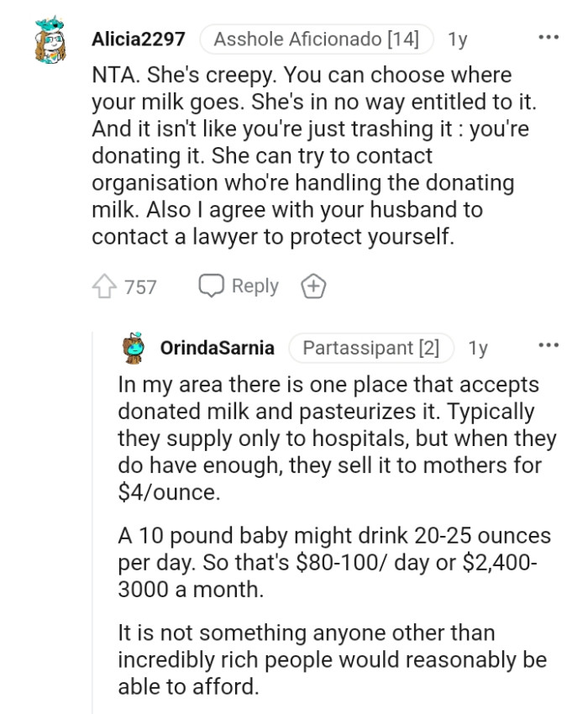Viewport: 588px width, 714px height.
Task: Tap the Partassipant [2] flair badge
Action: pyautogui.click(x=371, y=347)
